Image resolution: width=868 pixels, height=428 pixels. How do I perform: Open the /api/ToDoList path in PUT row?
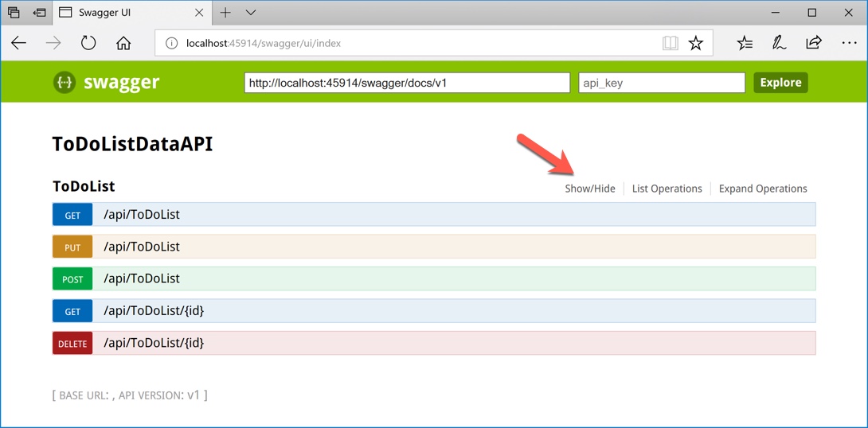click(x=142, y=247)
